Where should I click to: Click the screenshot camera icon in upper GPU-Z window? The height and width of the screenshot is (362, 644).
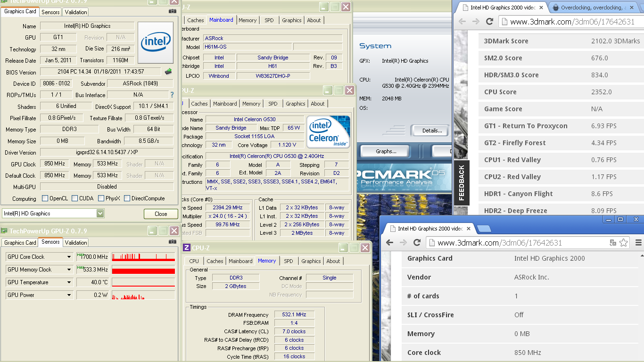tap(173, 11)
